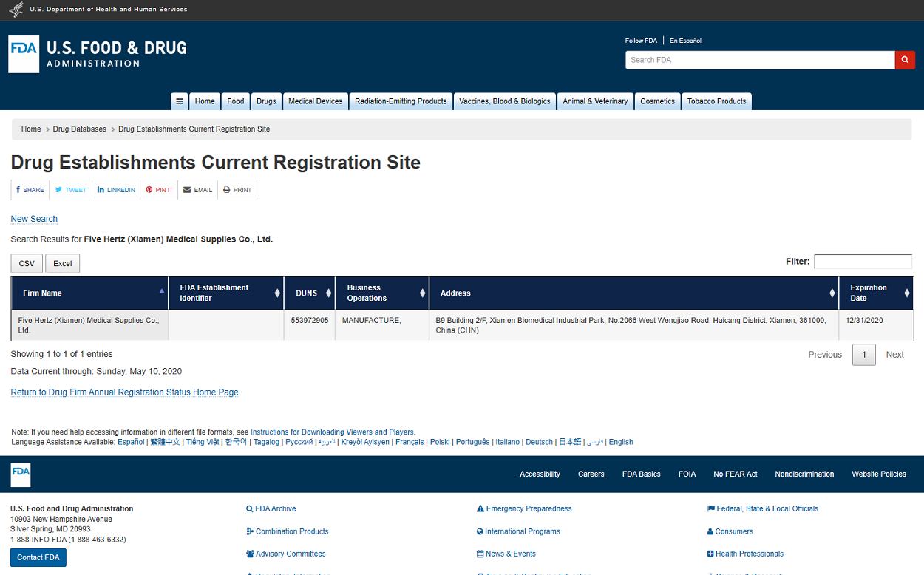Return to Drug Firm Annual Registration Status Home Page
This screenshot has height=575, width=924.
(124, 392)
